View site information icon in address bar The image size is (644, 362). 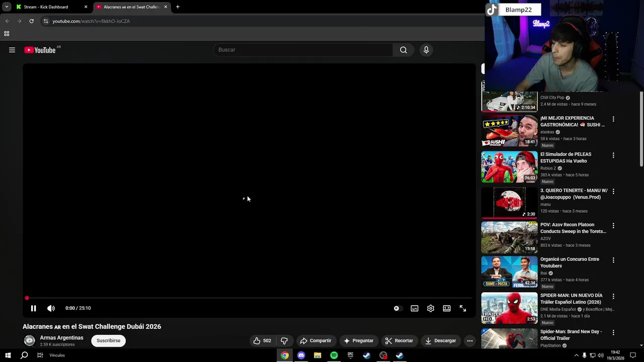pos(46,21)
